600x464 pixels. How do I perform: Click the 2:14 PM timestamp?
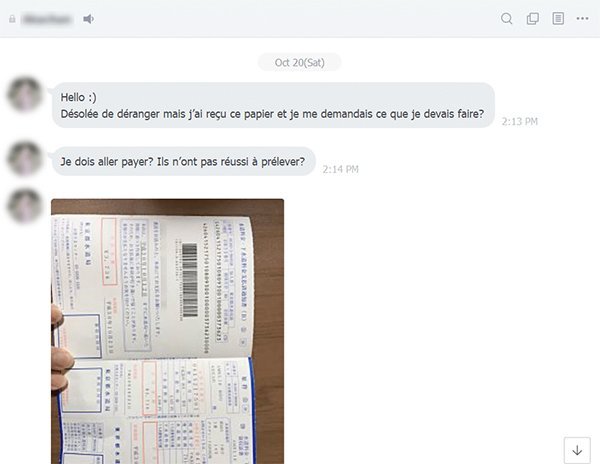(340, 169)
